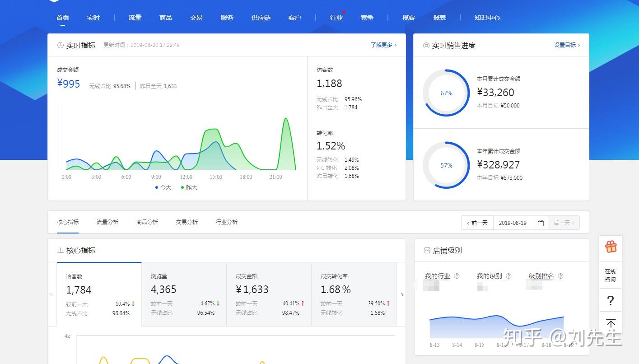
Task: Open the 行业分析 tab
Action: coord(227,222)
